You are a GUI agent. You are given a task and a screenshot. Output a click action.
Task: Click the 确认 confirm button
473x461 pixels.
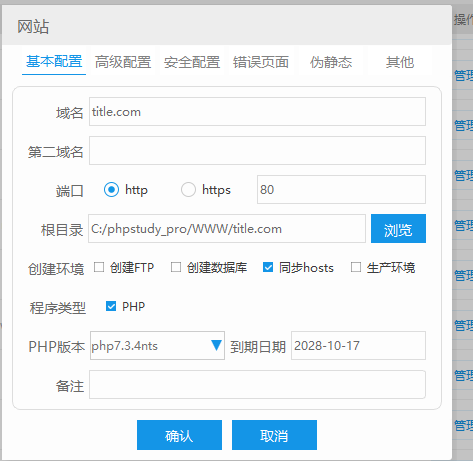click(179, 435)
